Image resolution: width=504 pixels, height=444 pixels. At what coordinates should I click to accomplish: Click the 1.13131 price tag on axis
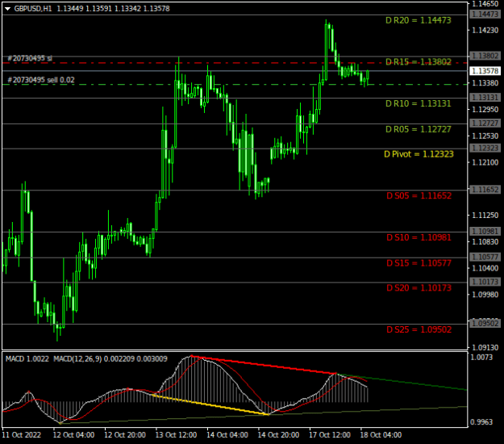(x=485, y=98)
